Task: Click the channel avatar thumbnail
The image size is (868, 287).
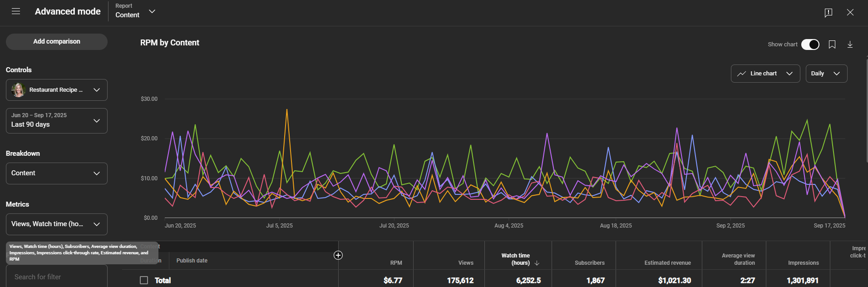Action: pyautogui.click(x=18, y=90)
